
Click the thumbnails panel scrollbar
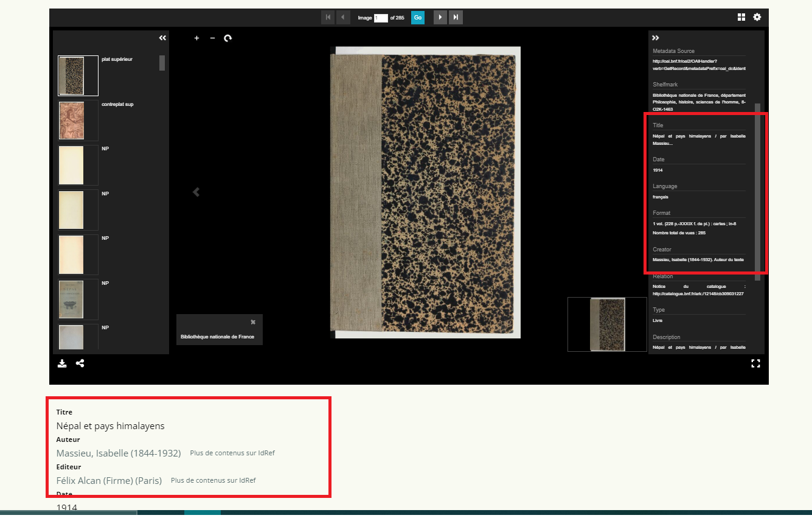[x=162, y=63]
